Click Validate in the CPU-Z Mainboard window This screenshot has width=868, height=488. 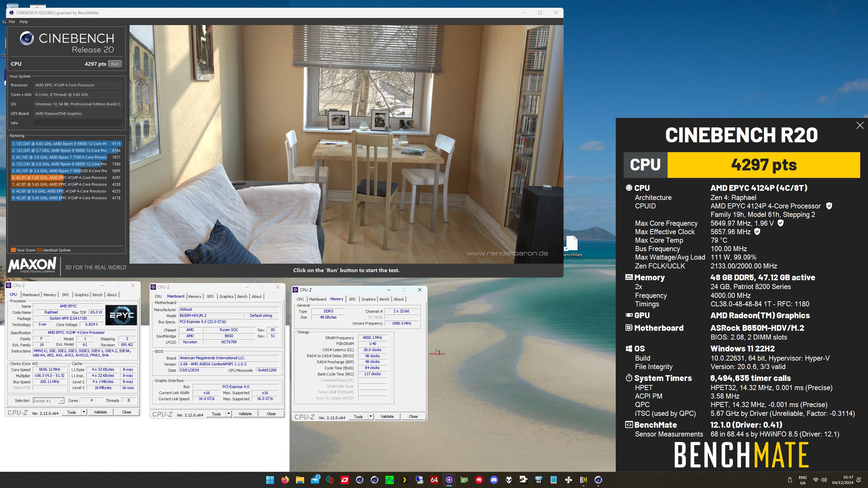[x=245, y=414]
